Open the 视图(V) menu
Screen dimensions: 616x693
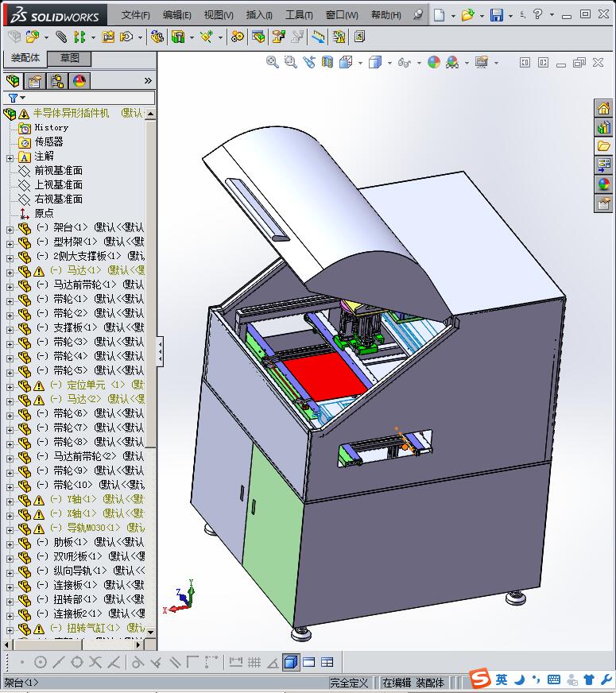219,15
